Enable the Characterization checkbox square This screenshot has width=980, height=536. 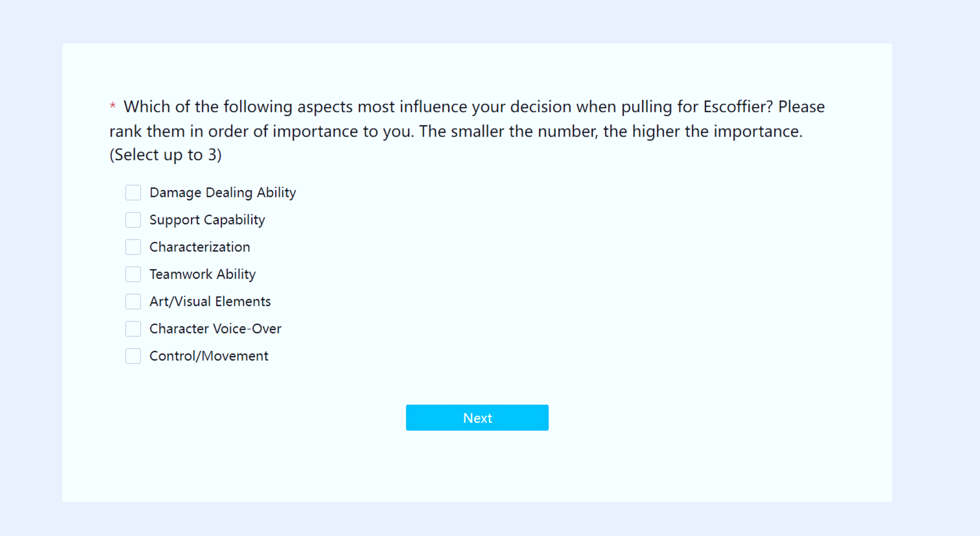(133, 247)
